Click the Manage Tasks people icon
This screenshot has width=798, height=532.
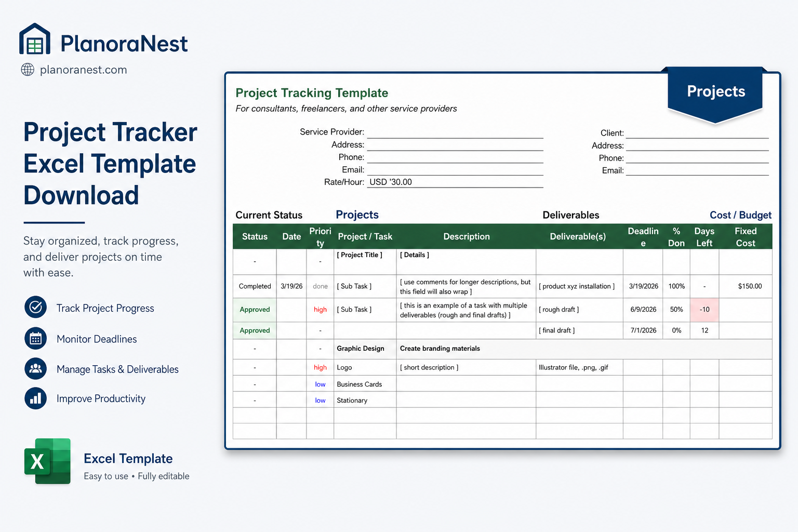point(35,369)
